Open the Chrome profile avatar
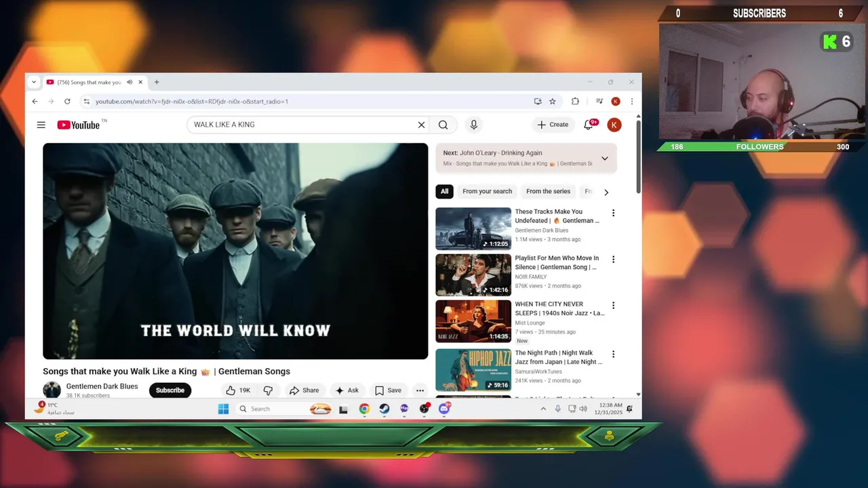This screenshot has width=868, height=488. click(616, 102)
